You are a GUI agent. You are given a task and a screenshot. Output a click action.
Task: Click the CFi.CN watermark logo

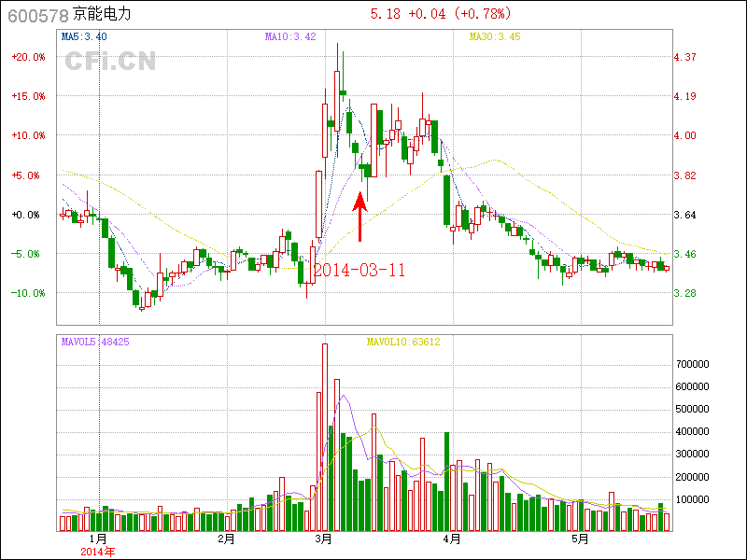pyautogui.click(x=109, y=62)
